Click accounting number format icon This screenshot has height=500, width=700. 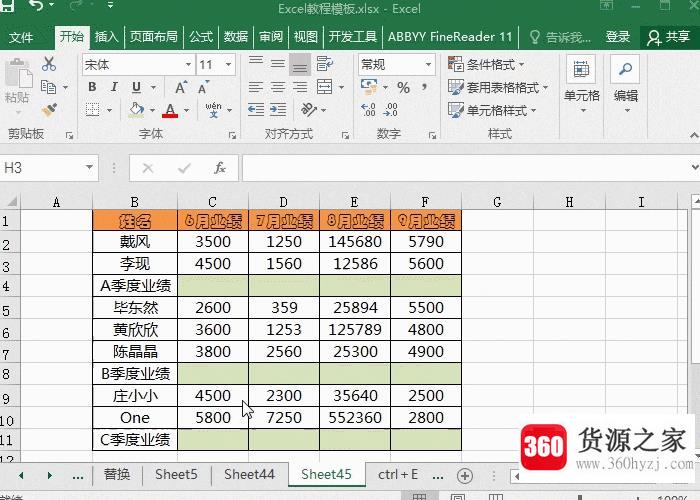[369, 87]
